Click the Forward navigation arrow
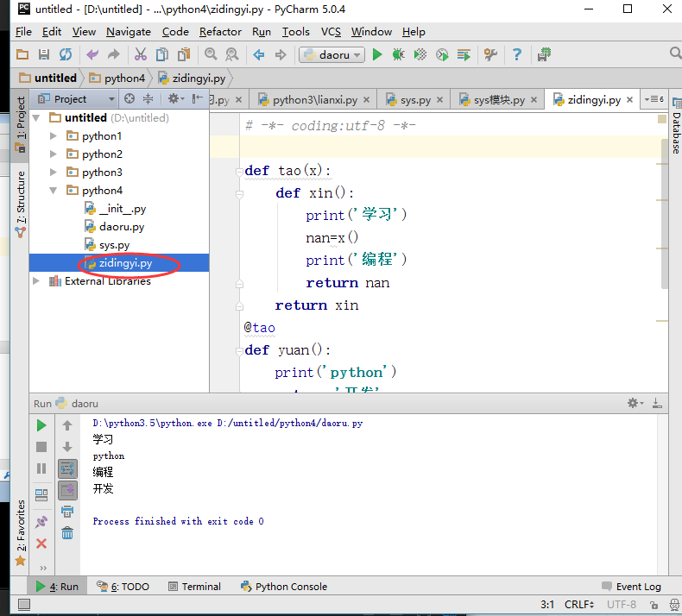Image resolution: width=682 pixels, height=616 pixels. [281, 54]
